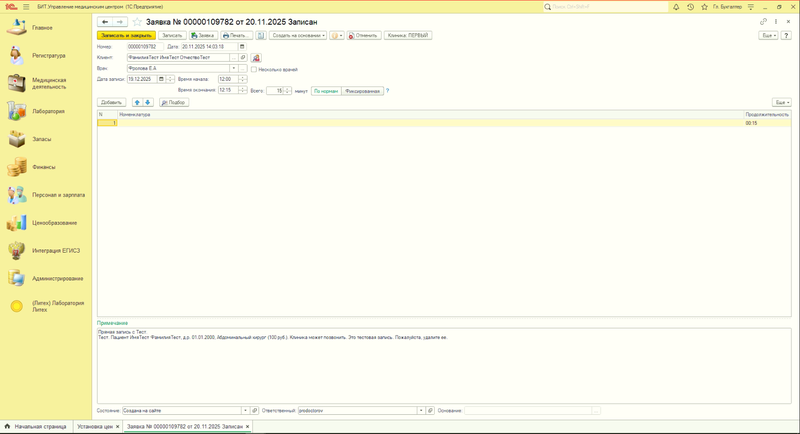The width and height of the screenshot is (800, 434).
Task: Expand the Состояние dropdown
Action: tap(244, 410)
